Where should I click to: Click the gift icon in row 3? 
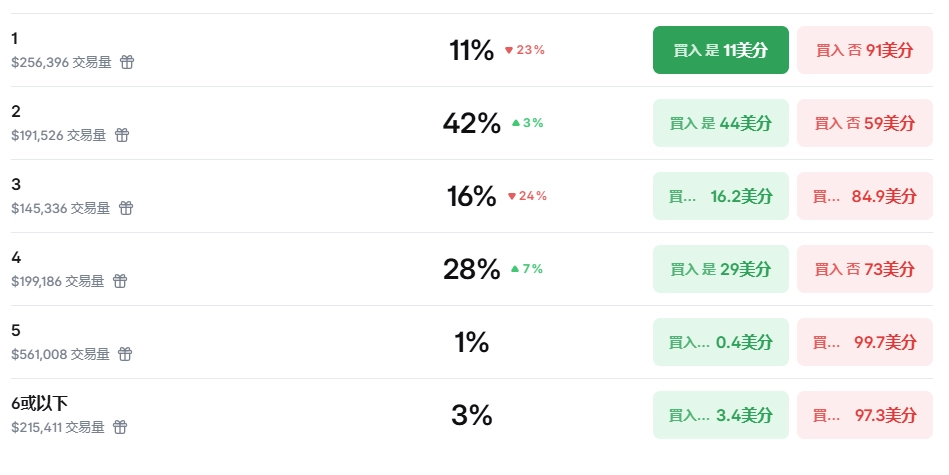pos(126,208)
